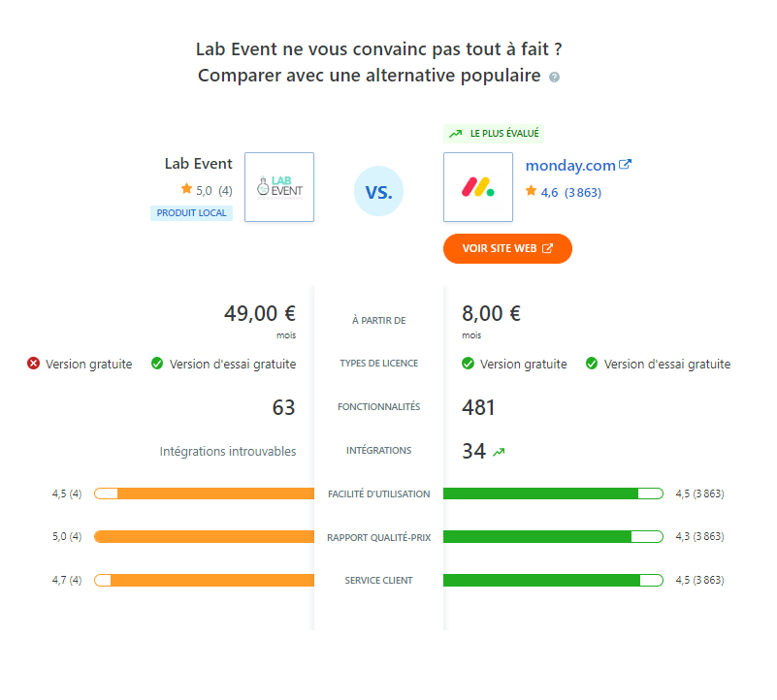Screen dimensions: 777x700
Task: Click the trending arrow in Le plus évalué badge
Action: [455, 134]
